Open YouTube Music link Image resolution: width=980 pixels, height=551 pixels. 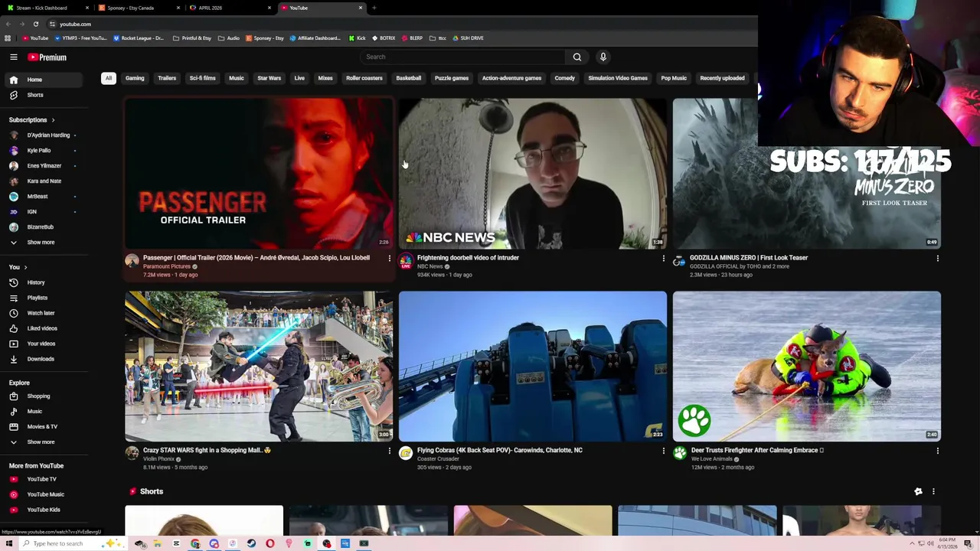pos(44,494)
